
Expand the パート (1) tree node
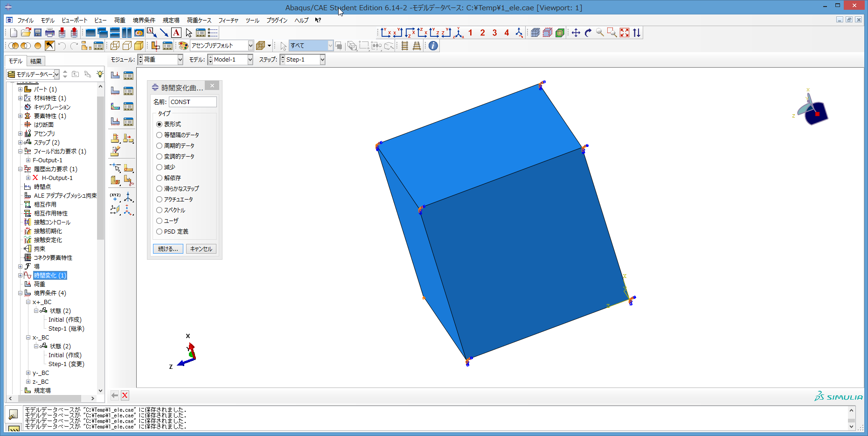pos(20,89)
